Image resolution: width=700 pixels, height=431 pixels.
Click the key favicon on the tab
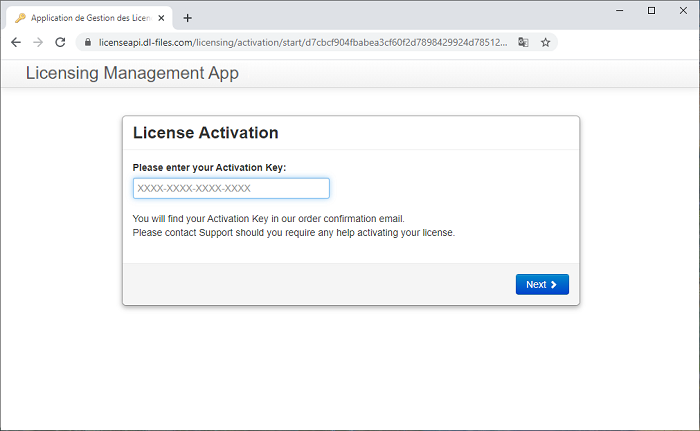point(20,18)
